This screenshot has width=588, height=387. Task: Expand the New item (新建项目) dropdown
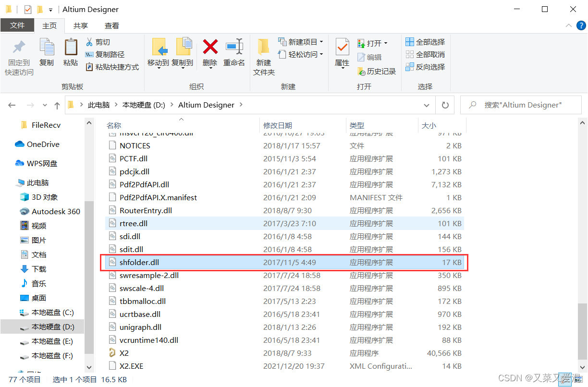coord(321,42)
